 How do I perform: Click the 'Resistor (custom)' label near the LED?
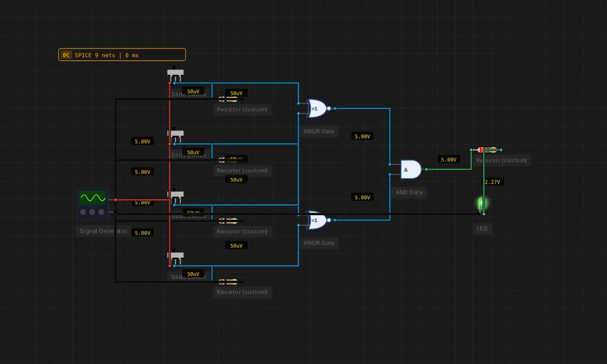click(501, 160)
